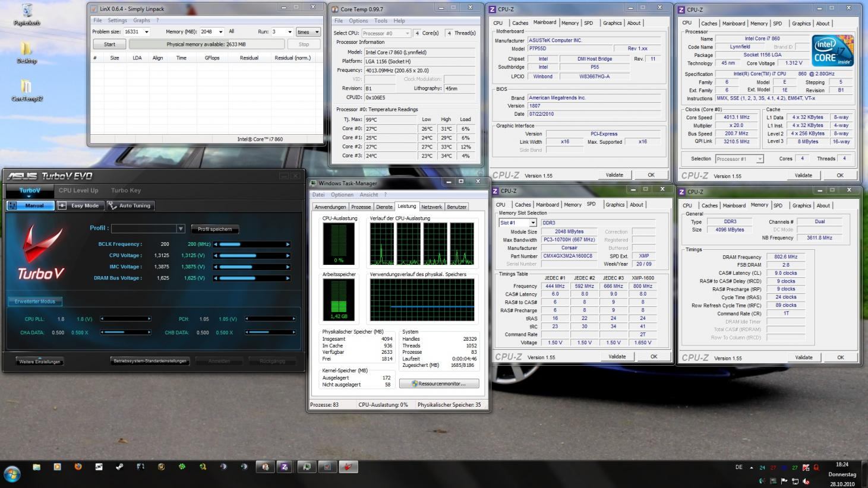Switch to CPU-Z via purple Z taskbar icon

[285, 467]
